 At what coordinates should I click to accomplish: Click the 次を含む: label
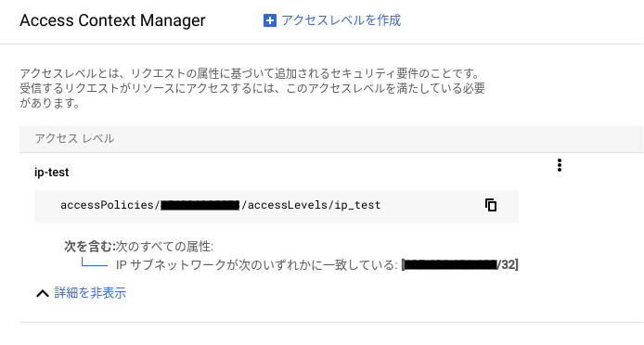pyautogui.click(x=90, y=247)
